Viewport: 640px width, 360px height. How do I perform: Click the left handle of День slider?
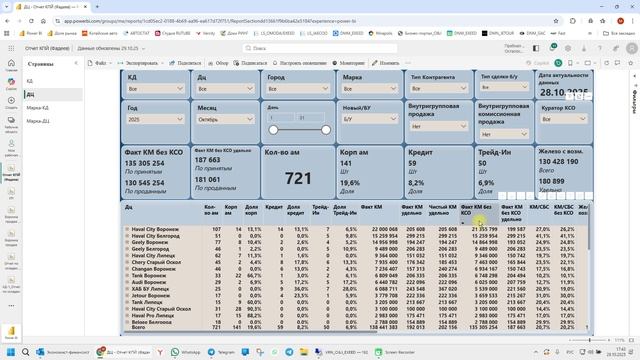(x=273, y=130)
